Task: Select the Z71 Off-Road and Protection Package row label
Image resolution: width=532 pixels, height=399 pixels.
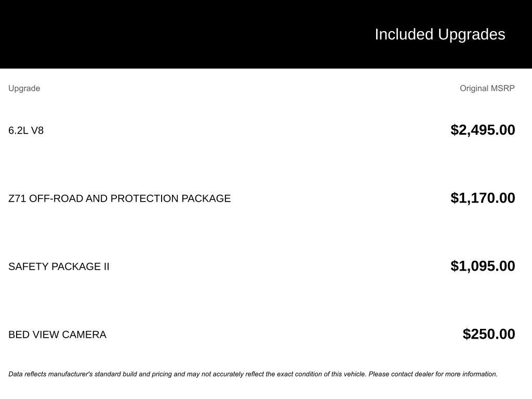Action: tap(119, 198)
